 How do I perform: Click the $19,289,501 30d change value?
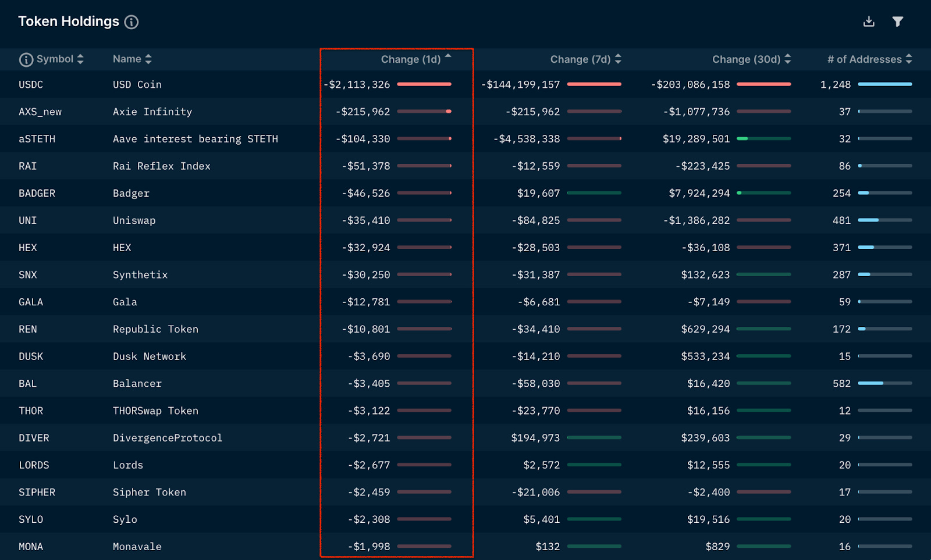pos(697,139)
